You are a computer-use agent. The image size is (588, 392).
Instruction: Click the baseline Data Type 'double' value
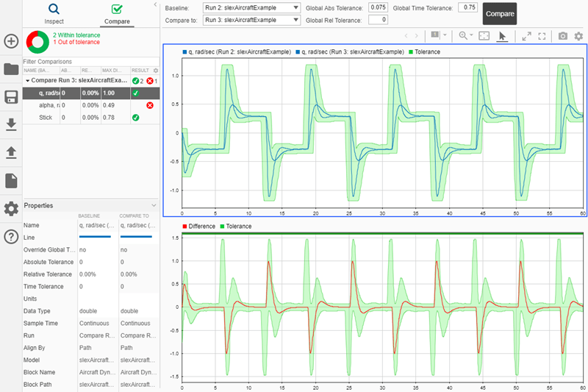coord(88,311)
